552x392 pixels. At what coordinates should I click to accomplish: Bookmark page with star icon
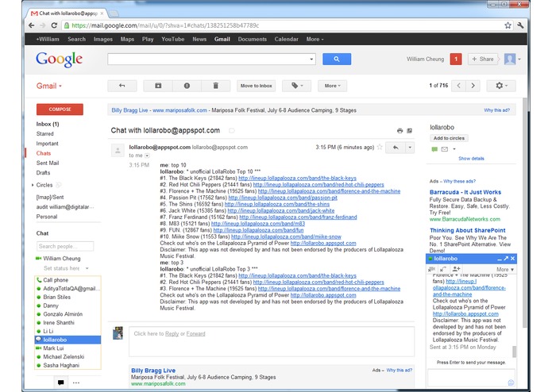pos(508,25)
